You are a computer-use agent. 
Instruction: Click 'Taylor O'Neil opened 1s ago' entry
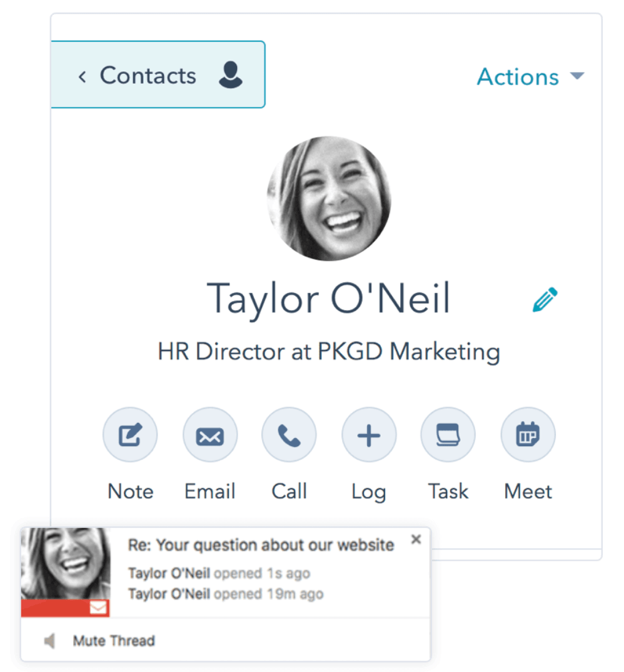[x=219, y=573]
